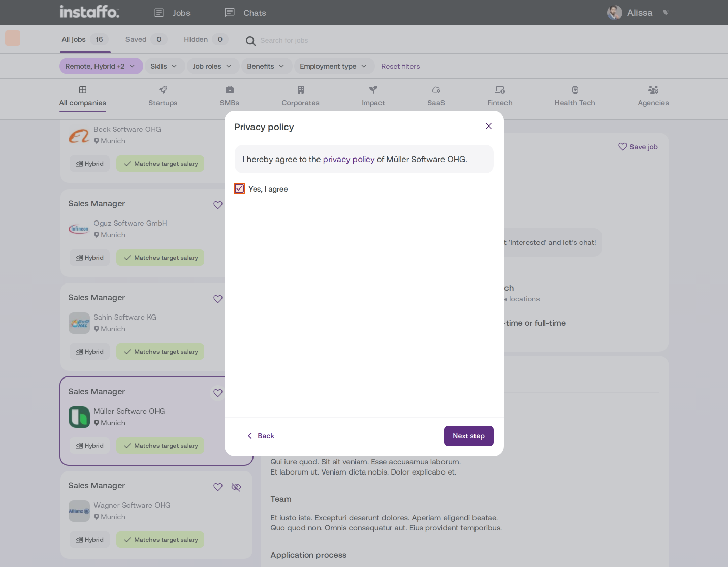Screen dimensions: 728x567
Task: Close the Privacy policy dialog
Action: (489, 126)
